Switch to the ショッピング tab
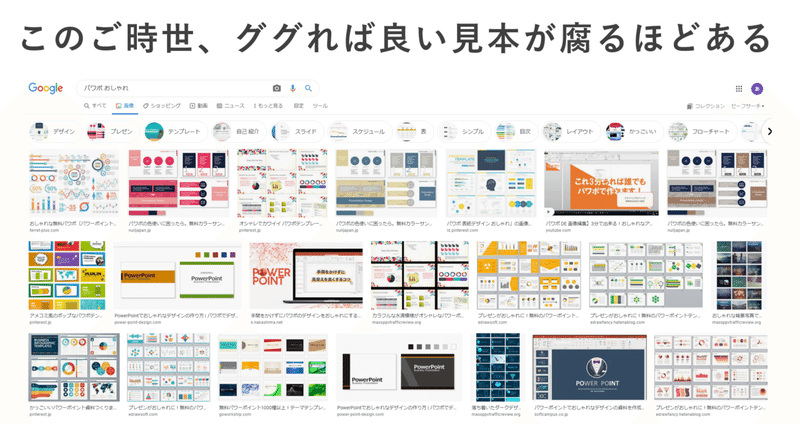 (x=162, y=106)
